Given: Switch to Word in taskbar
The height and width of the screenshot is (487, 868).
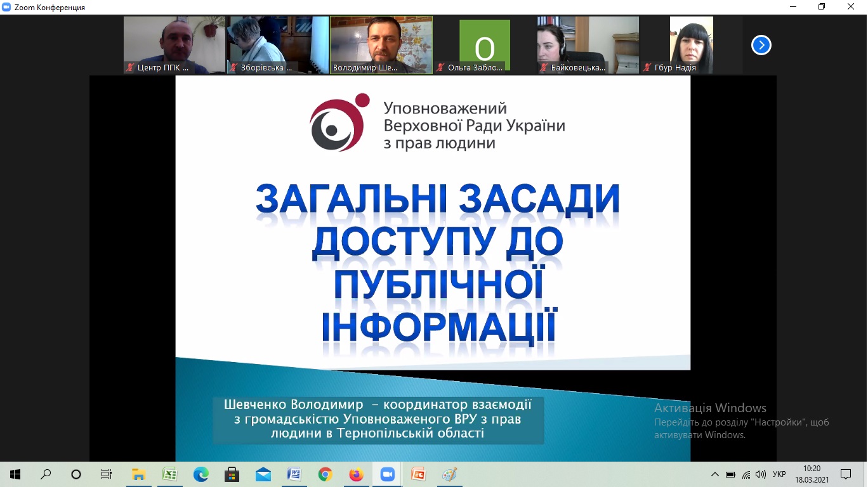Looking at the screenshot, I should click(x=294, y=474).
